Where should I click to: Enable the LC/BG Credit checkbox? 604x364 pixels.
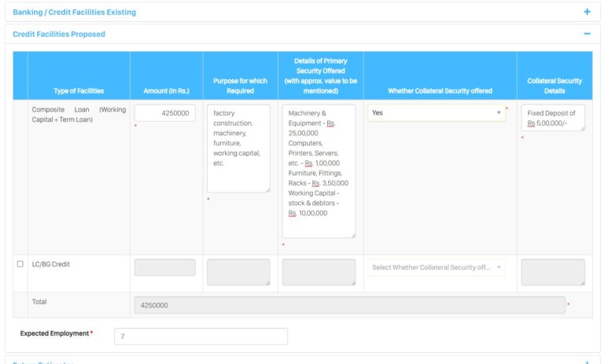[20, 264]
